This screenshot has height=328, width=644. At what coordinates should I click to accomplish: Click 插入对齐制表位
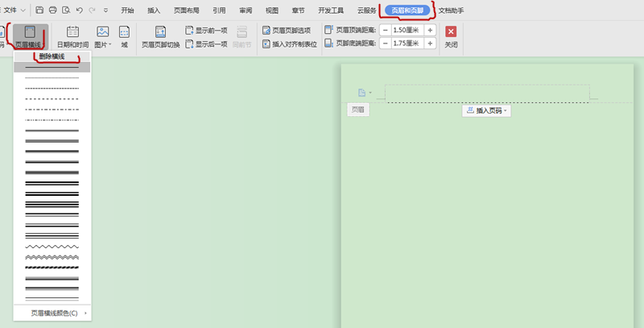pos(290,44)
